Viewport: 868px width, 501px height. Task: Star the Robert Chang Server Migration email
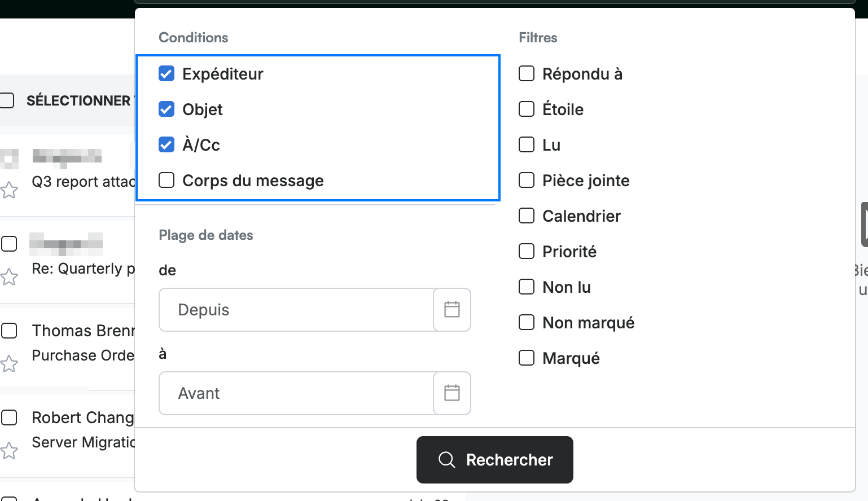click(9, 451)
